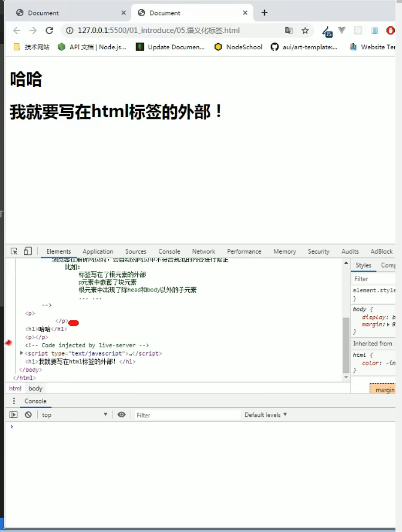Open the API 文档 Node.js bookmark

click(92, 47)
